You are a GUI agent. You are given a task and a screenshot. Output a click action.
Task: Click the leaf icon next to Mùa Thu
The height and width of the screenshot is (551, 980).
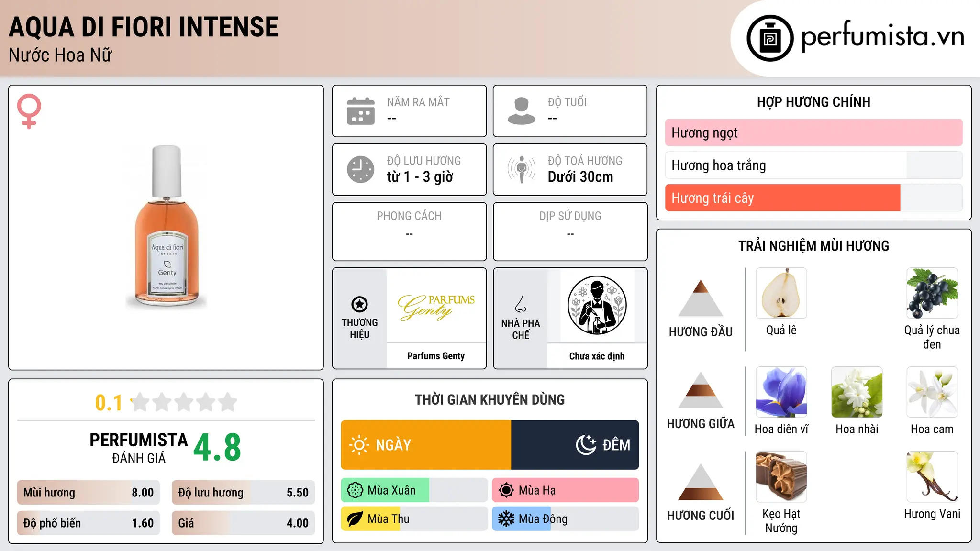[x=355, y=519]
